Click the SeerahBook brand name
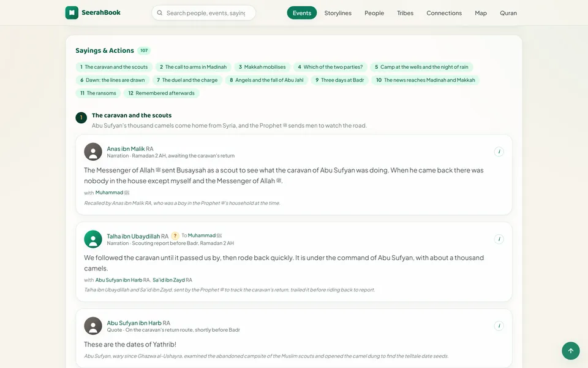This screenshot has width=588, height=368. point(101,12)
